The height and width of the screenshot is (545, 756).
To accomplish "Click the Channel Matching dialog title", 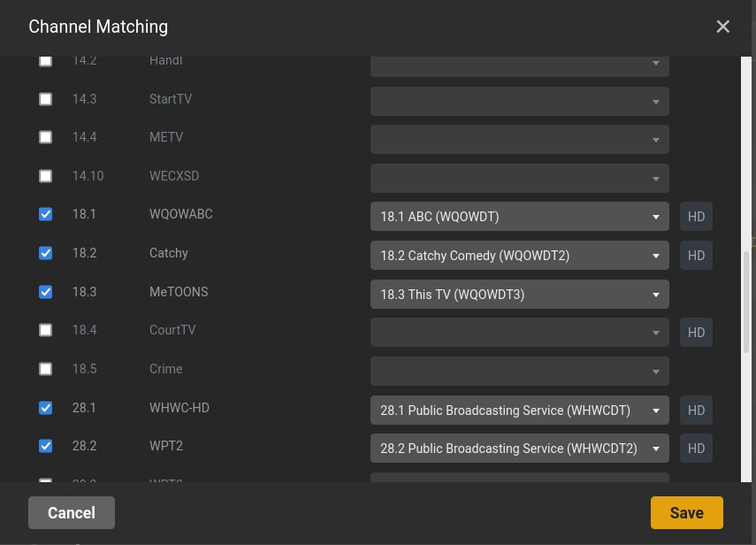I will 98,27.
